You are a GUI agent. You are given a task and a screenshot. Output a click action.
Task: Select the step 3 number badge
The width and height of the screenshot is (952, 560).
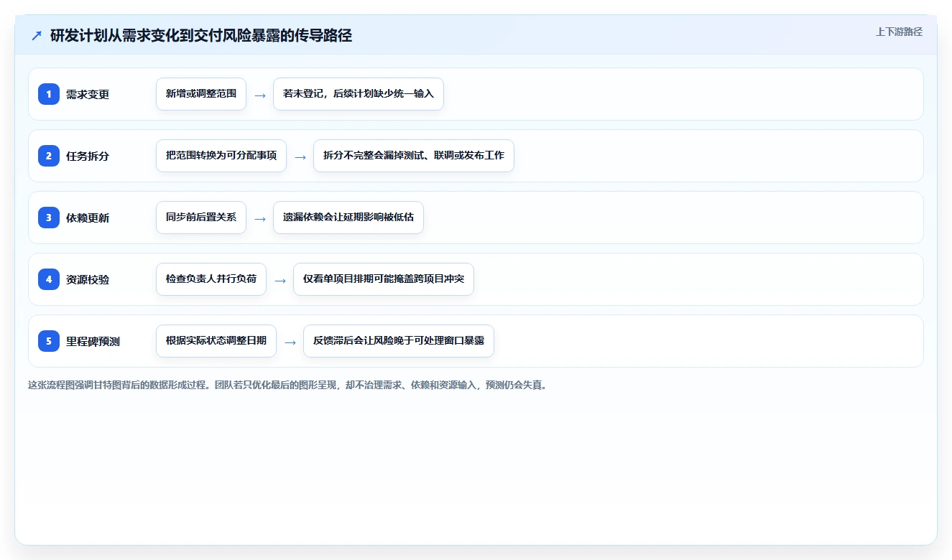(49, 218)
